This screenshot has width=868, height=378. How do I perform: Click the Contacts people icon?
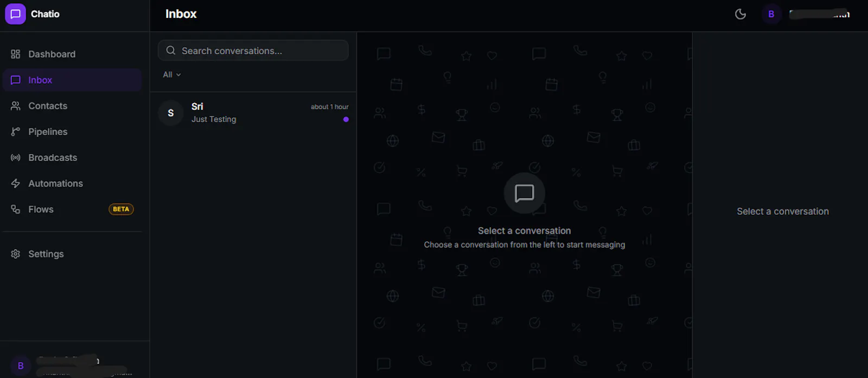pyautogui.click(x=15, y=106)
